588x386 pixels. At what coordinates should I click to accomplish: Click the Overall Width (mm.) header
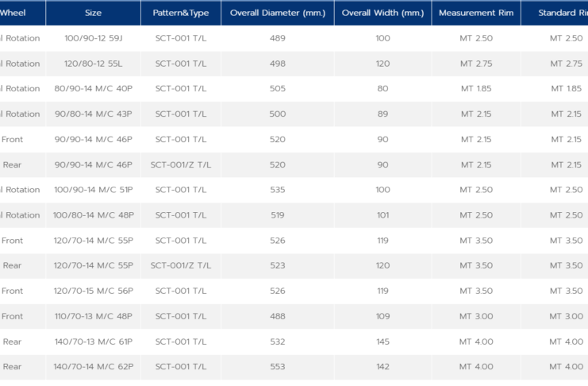(382, 13)
